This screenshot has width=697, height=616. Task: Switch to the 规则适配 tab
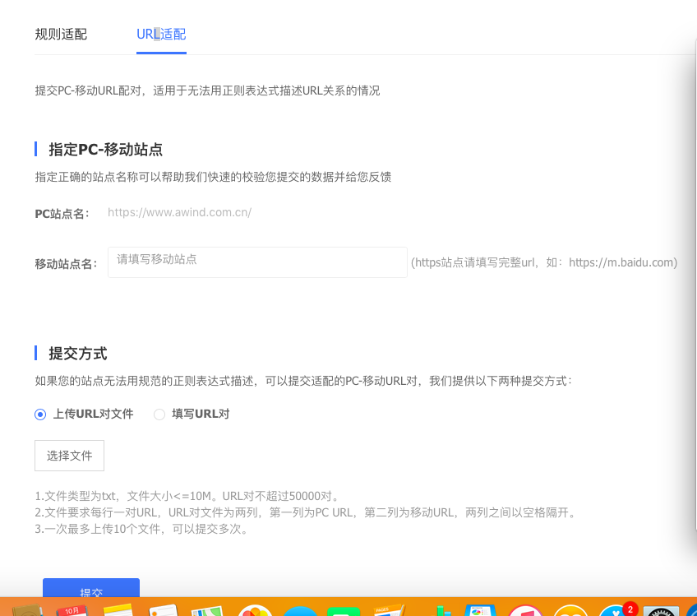61,35
